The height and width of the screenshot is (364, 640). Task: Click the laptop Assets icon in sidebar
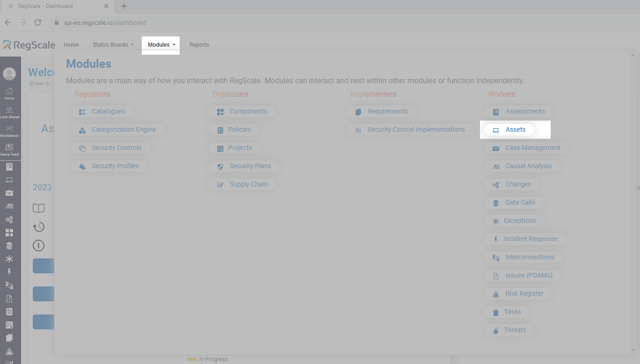click(x=9, y=180)
